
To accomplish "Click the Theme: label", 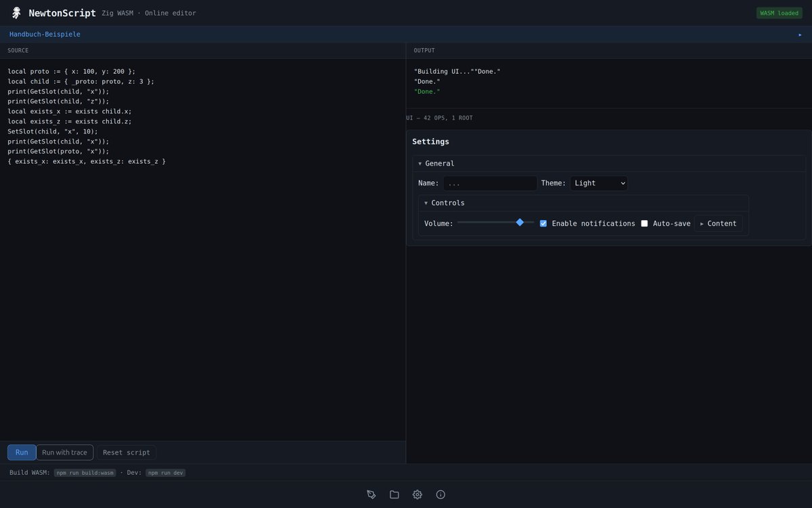I will pyautogui.click(x=554, y=183).
